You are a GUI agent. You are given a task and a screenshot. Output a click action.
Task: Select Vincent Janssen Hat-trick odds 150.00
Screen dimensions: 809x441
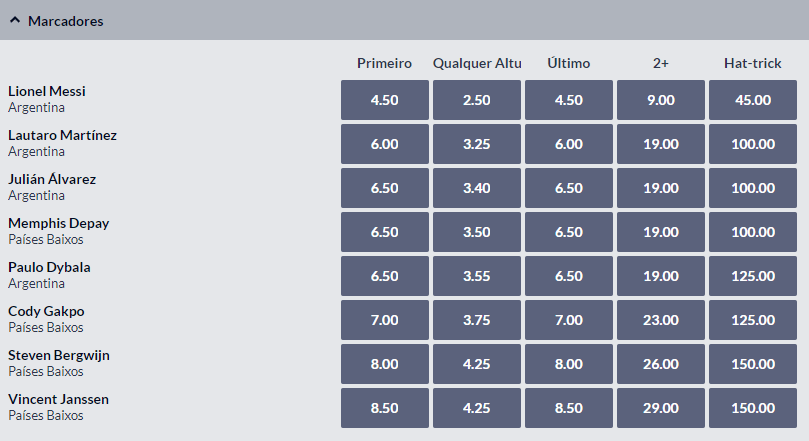[753, 408]
